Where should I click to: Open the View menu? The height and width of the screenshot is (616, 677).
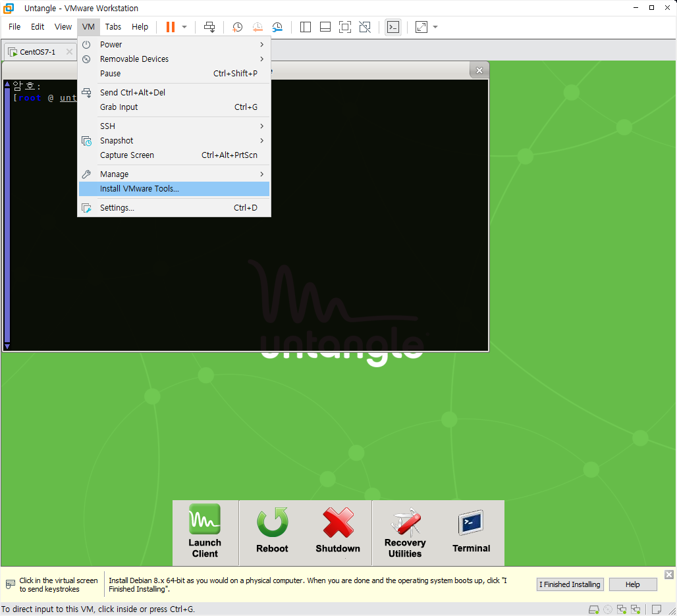click(x=63, y=27)
